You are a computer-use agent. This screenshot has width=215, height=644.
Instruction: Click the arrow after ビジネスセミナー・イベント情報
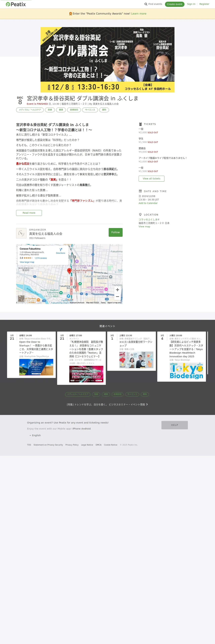pyautogui.click(x=147, y=404)
